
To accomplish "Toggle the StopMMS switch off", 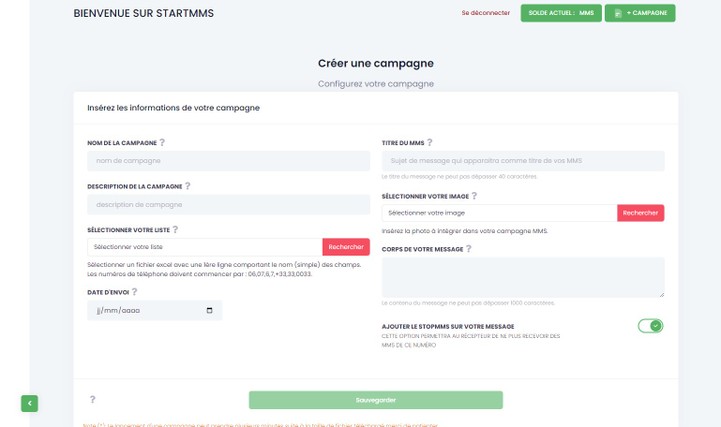I will (x=650, y=326).
